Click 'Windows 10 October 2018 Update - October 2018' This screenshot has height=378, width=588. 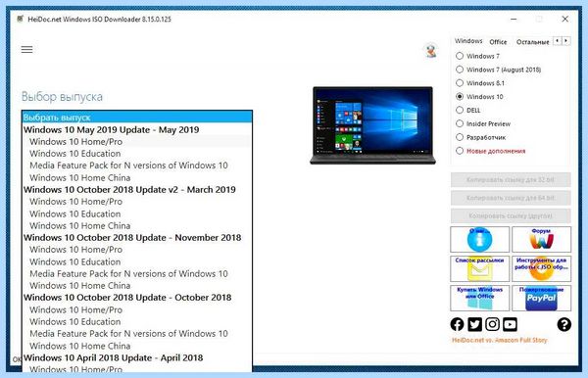(137, 298)
